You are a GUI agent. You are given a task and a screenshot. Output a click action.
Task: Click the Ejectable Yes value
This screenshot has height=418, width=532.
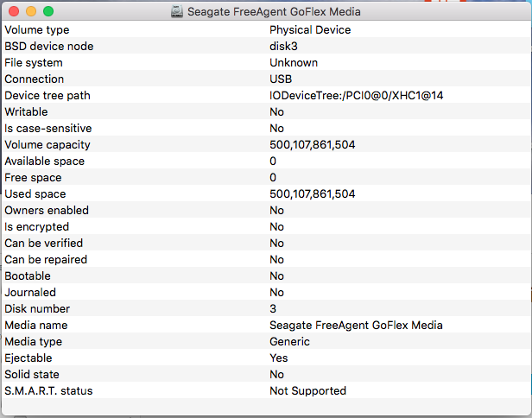click(279, 358)
